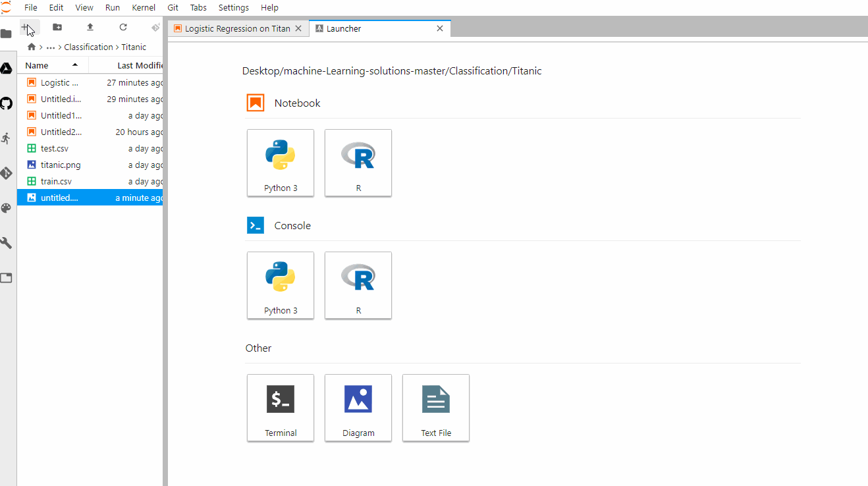Image resolution: width=868 pixels, height=486 pixels.
Task: Open the Commands palette sidebar icon
Action: (7, 208)
